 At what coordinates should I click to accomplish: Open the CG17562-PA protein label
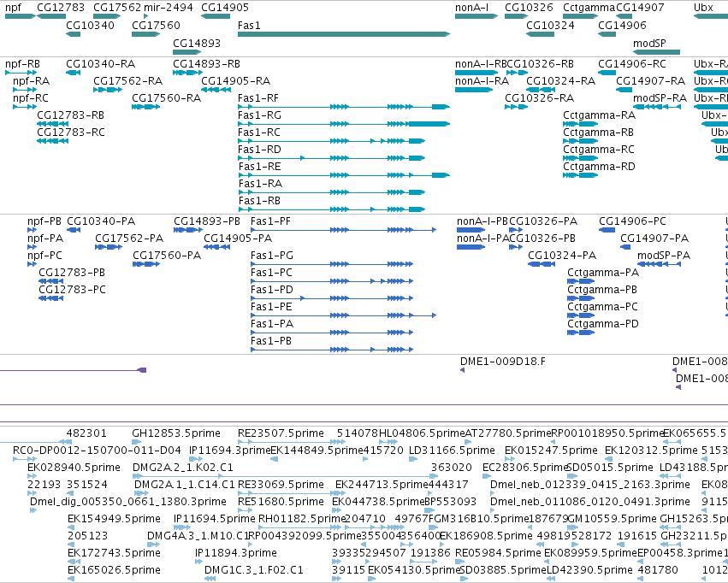click(x=129, y=238)
